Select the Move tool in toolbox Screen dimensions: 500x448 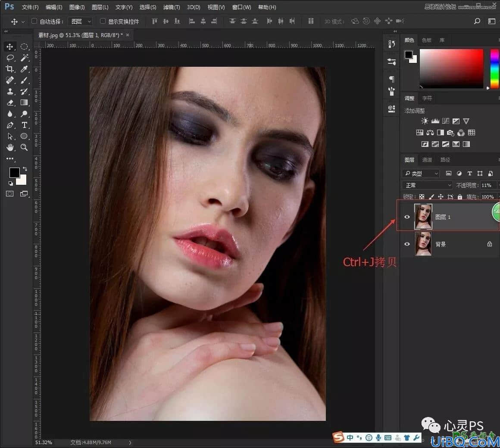[9, 47]
